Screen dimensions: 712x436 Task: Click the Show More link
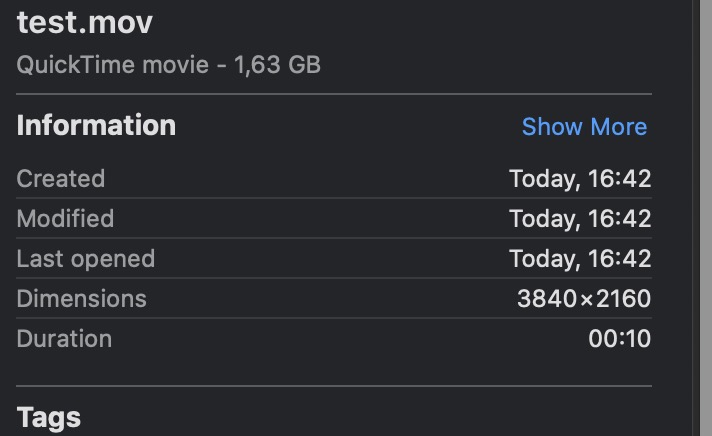584,127
